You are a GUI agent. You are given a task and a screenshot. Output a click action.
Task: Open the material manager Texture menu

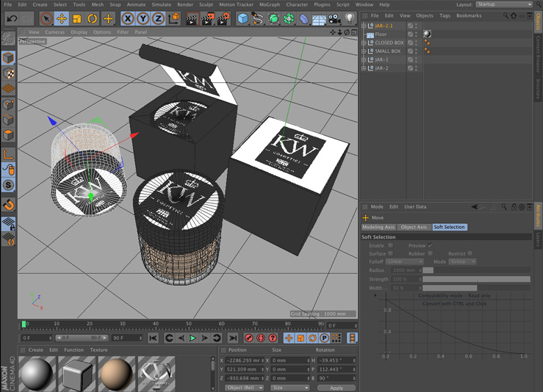[98, 349]
